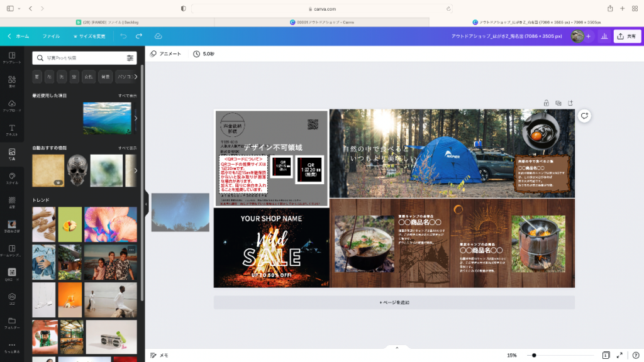Click the Safari address bar
This screenshot has width=644, height=362.
tap(322, 9)
